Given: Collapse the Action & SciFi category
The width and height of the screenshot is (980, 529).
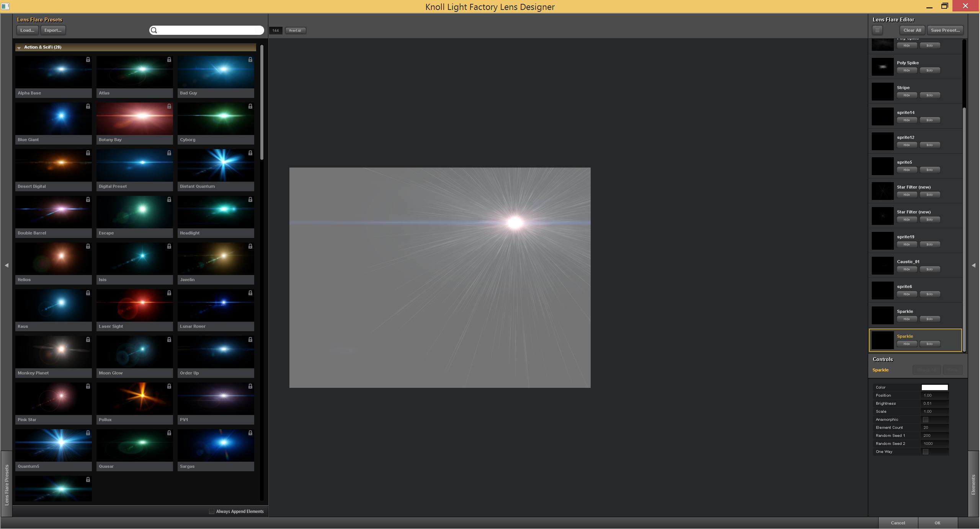Looking at the screenshot, I should coord(19,48).
